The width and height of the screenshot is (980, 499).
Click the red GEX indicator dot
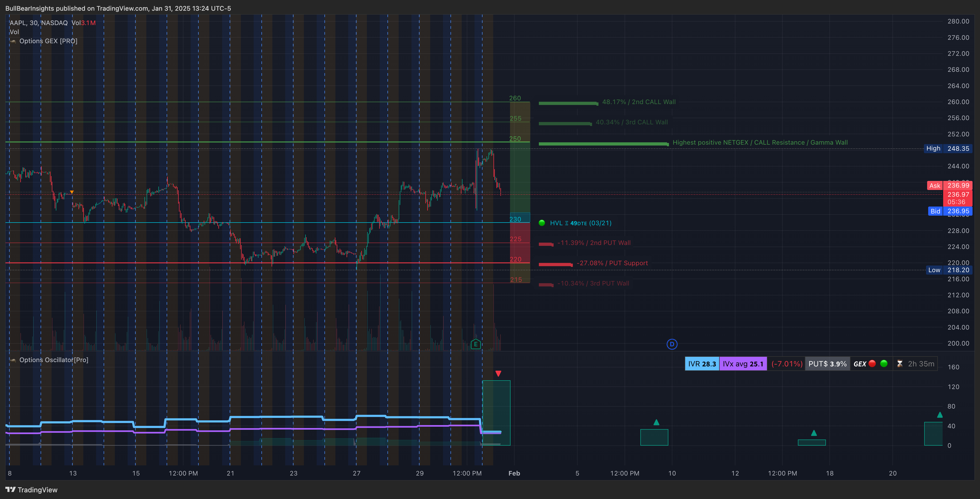click(872, 364)
